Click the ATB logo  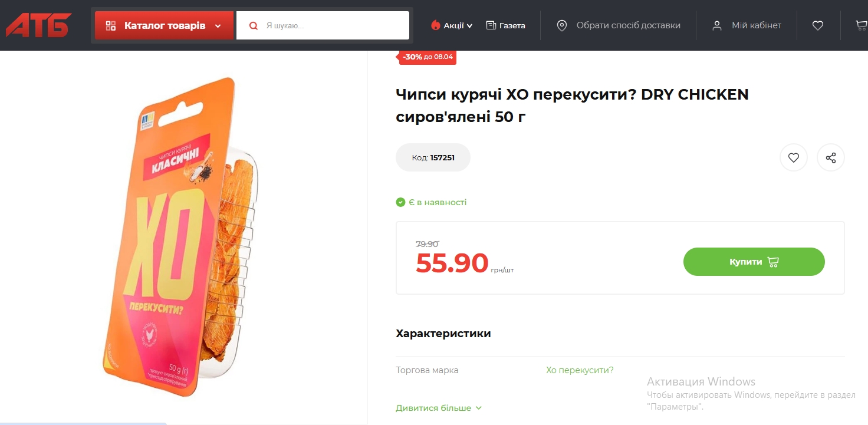pyautogui.click(x=38, y=25)
